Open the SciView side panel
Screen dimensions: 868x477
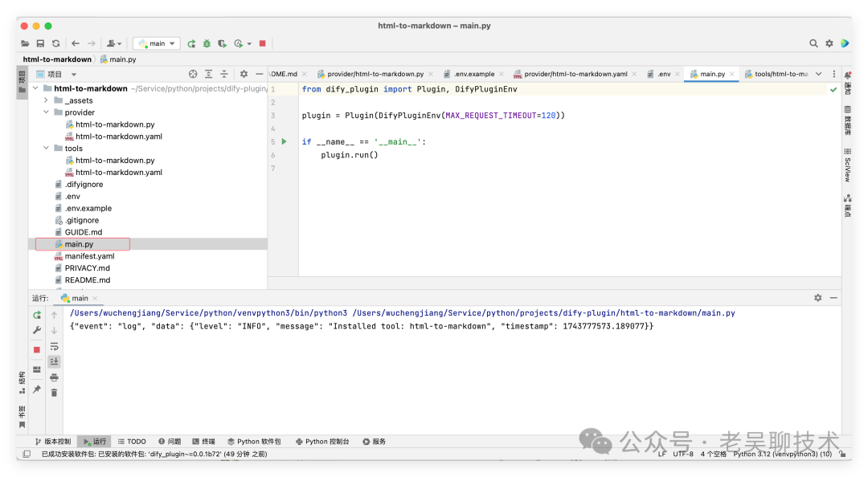(848, 165)
